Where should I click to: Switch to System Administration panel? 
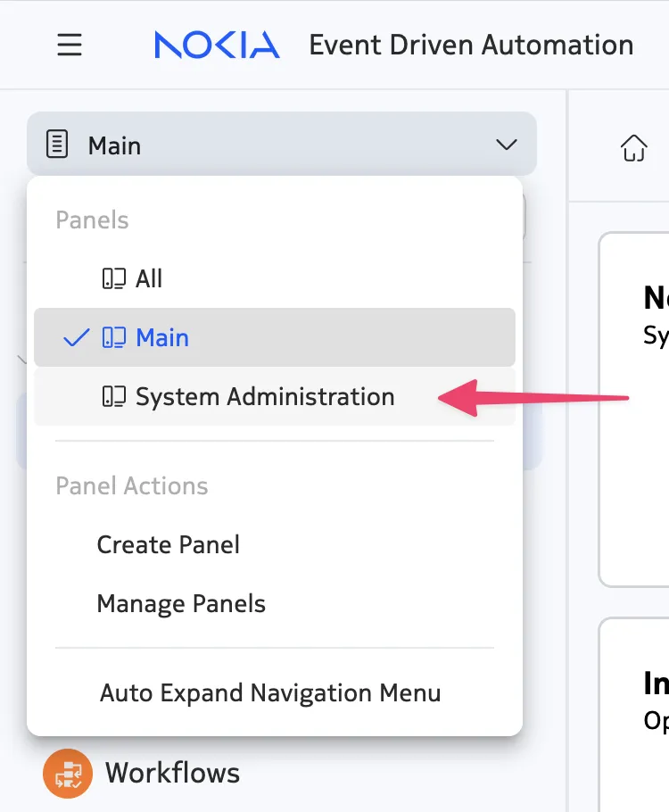tap(275, 397)
